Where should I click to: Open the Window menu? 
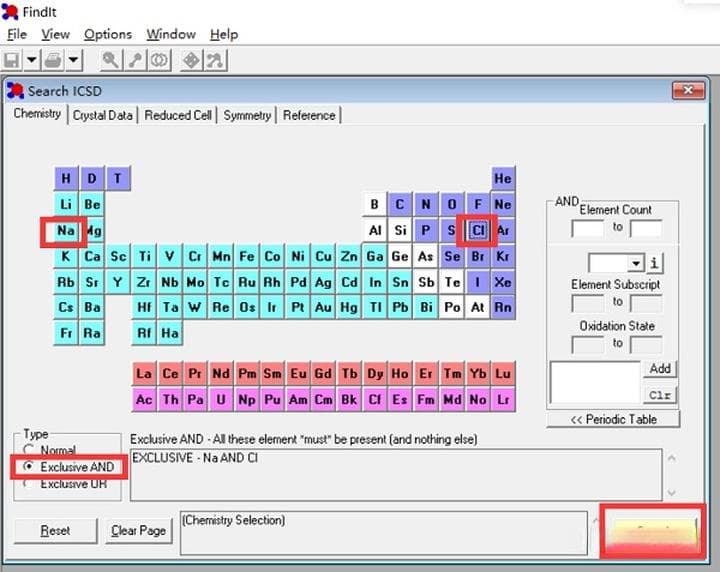tap(171, 34)
